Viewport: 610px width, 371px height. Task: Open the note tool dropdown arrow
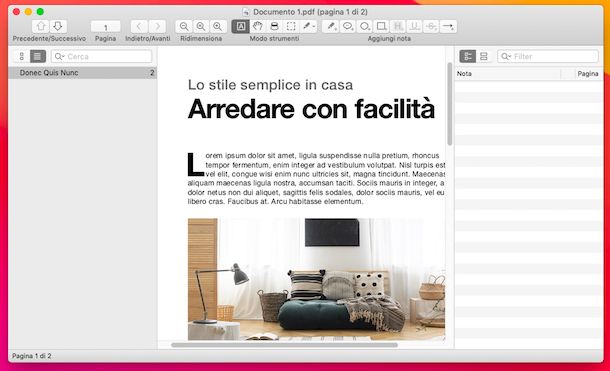314,26
